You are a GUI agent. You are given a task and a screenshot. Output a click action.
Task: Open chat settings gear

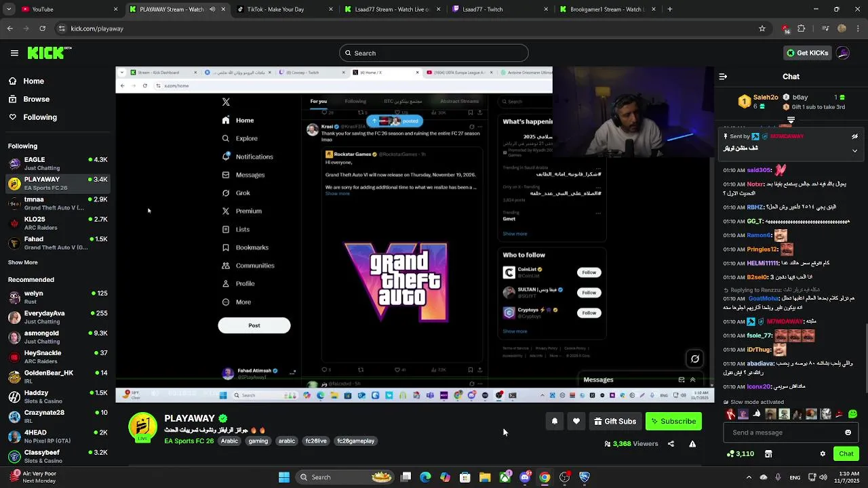(823, 453)
